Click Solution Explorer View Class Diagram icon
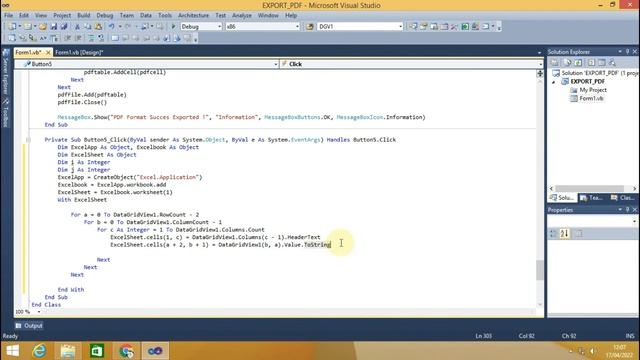Viewport: 640px width, 360px height. tap(612, 62)
